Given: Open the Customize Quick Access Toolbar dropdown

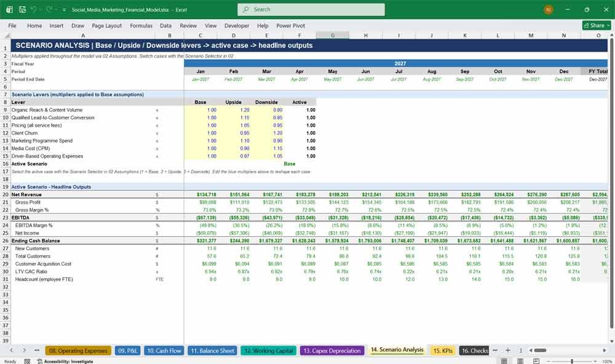Looking at the screenshot, I should pos(64,9).
